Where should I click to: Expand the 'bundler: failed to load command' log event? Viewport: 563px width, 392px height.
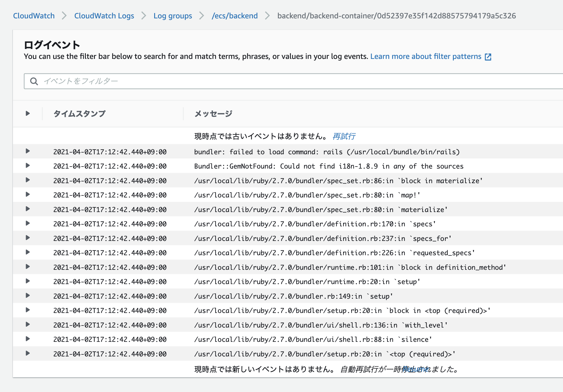coord(28,151)
